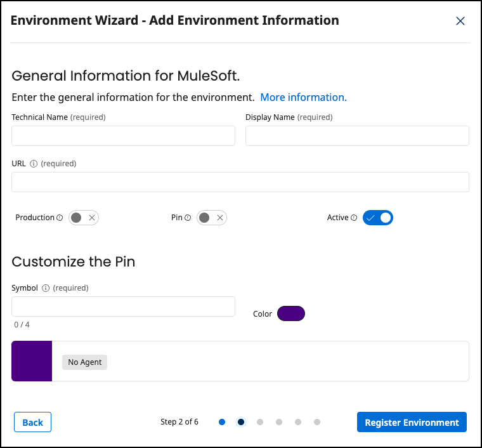Click the URL input field
This screenshot has width=482, height=448.
[x=240, y=182]
